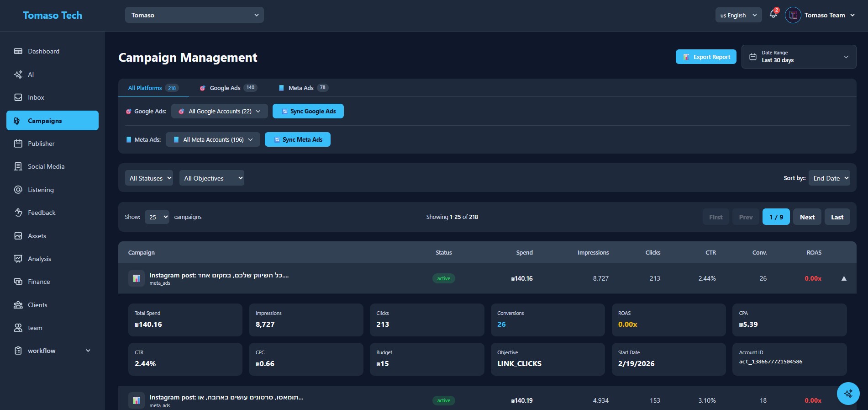The width and height of the screenshot is (868, 410).
Task: Collapse the expanded first campaign row
Action: click(843, 278)
